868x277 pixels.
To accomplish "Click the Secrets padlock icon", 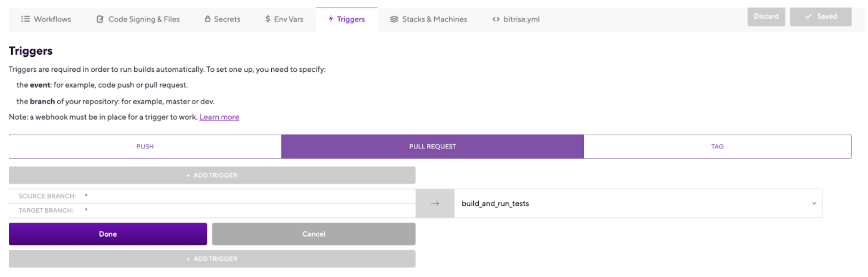I will [x=207, y=19].
